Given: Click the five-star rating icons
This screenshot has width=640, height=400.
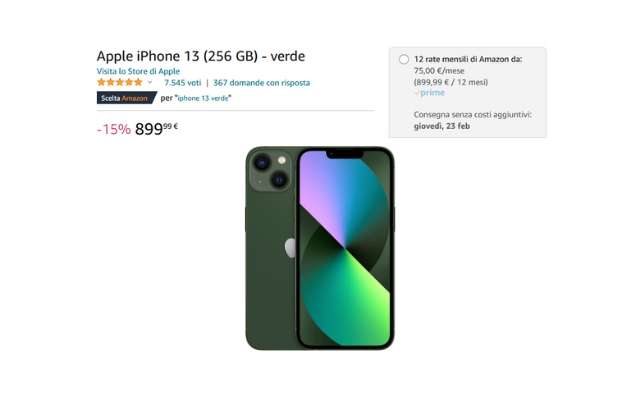Looking at the screenshot, I should [120, 82].
